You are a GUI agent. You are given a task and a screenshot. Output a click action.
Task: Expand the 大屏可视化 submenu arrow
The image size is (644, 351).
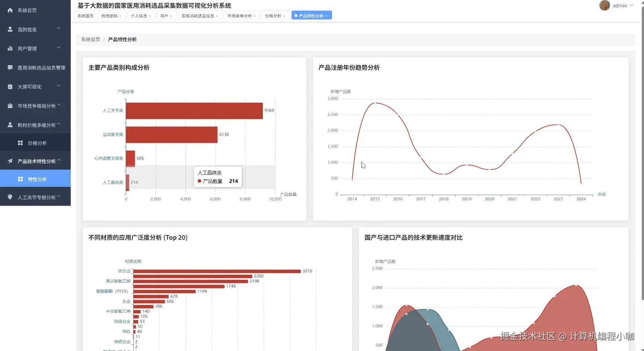coord(58,86)
